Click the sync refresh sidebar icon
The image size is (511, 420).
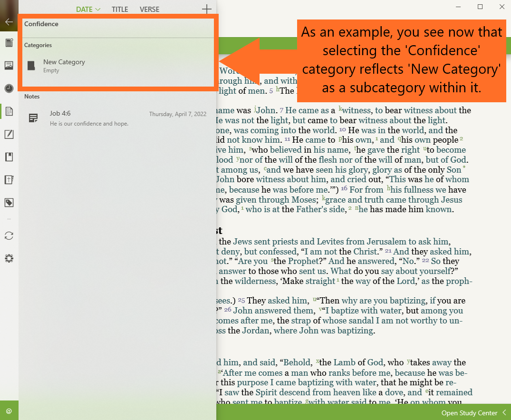pyautogui.click(x=9, y=236)
